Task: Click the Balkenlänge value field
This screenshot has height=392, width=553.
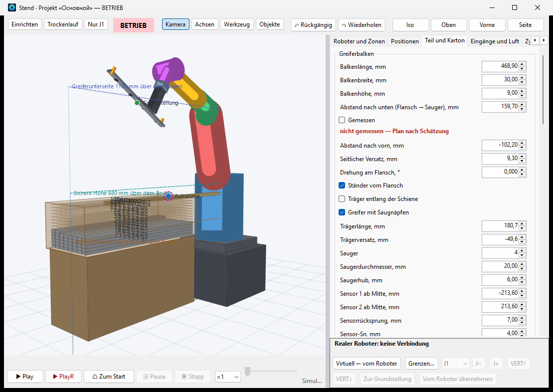Action: [x=501, y=66]
